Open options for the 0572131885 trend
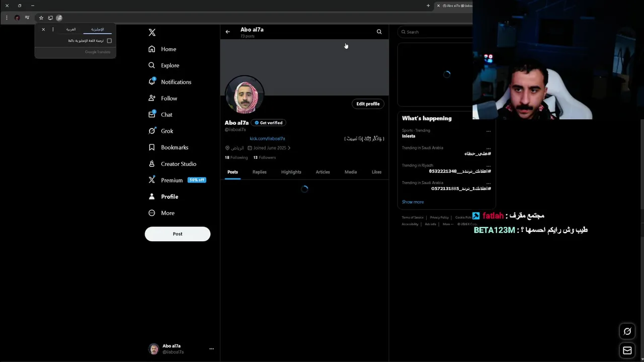The image size is (644, 362). 488,183
